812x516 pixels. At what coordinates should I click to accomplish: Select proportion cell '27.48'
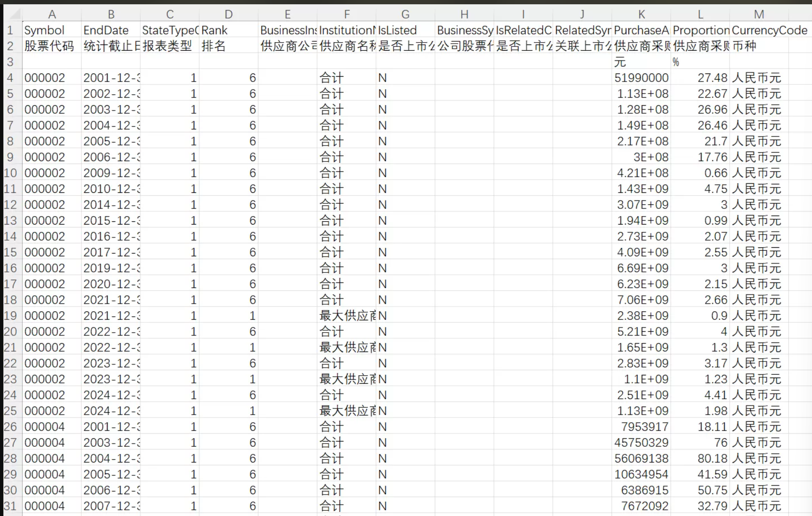click(700, 78)
